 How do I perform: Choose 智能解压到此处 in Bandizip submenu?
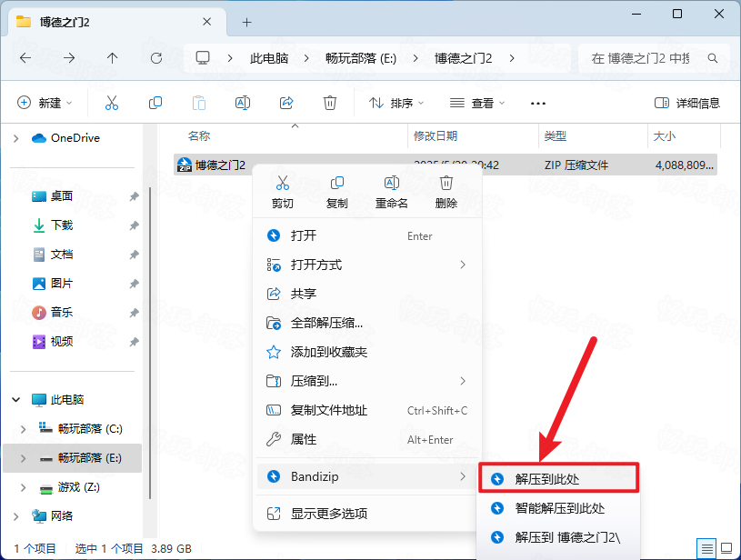559,508
